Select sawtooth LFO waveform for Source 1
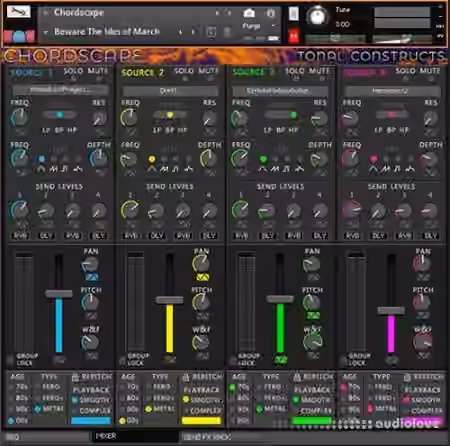 (53, 169)
